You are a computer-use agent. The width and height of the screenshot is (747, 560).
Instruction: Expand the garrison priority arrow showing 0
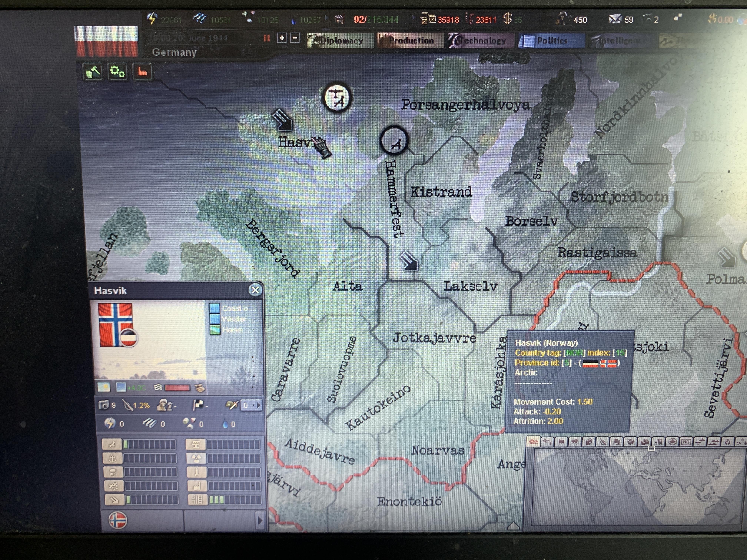(x=251, y=405)
